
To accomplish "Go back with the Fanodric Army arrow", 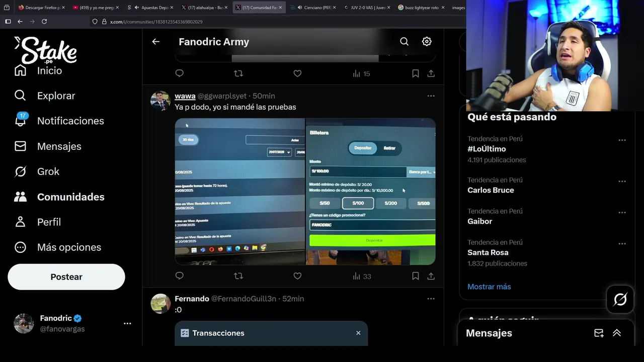I will [x=156, y=42].
